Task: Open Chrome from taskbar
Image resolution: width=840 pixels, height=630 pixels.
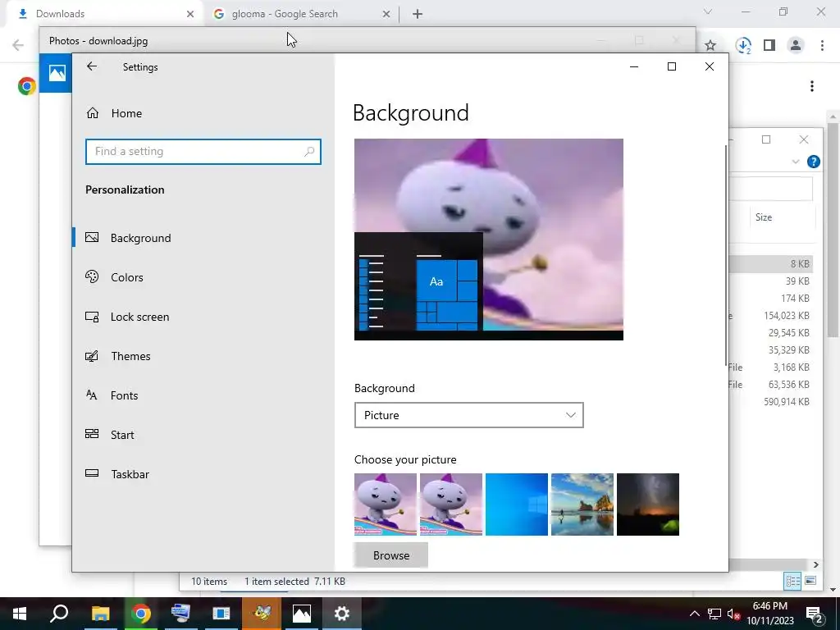Action: click(x=140, y=614)
